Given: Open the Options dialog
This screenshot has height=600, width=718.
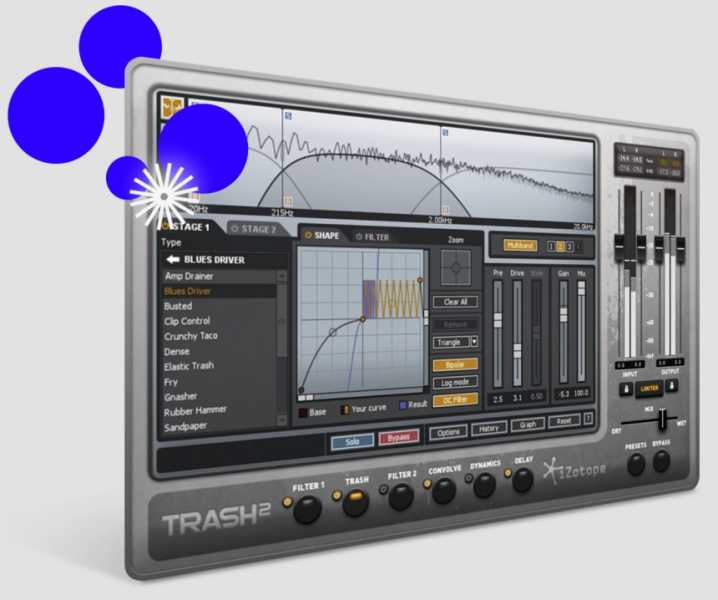Looking at the screenshot, I should tap(448, 432).
